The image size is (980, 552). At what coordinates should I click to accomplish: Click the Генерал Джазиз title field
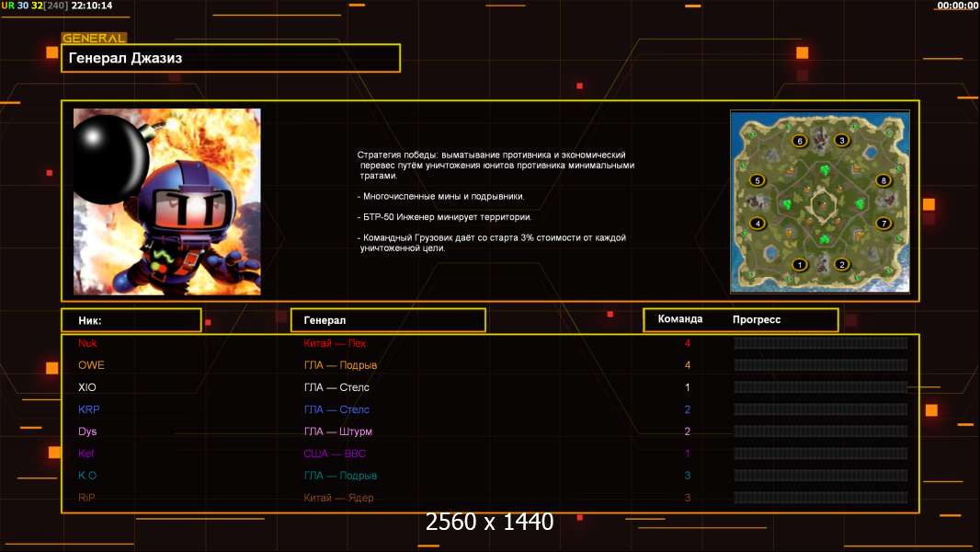coord(231,58)
